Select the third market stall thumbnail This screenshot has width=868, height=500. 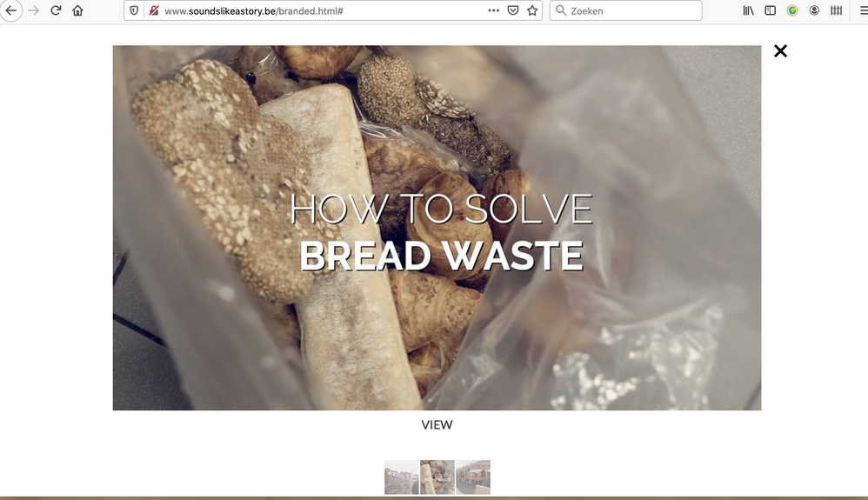click(x=473, y=477)
